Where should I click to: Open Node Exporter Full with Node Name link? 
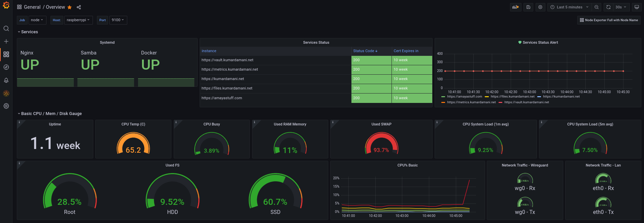(609, 20)
